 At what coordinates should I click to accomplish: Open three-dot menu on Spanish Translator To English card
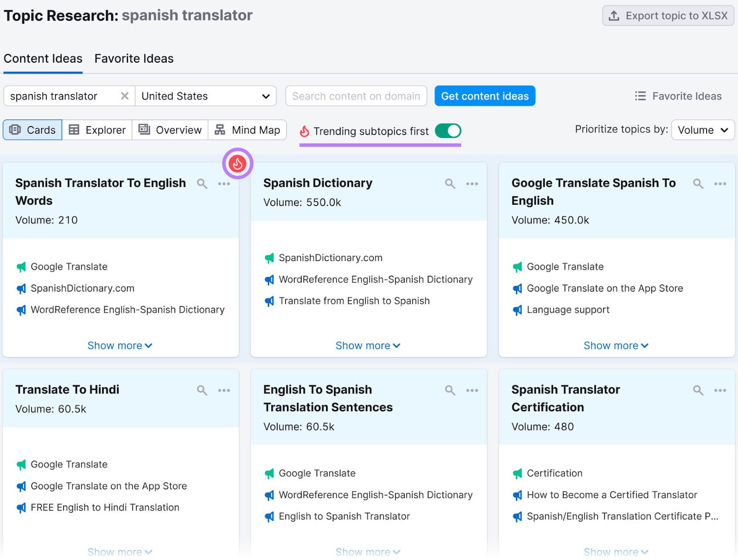pyautogui.click(x=224, y=184)
